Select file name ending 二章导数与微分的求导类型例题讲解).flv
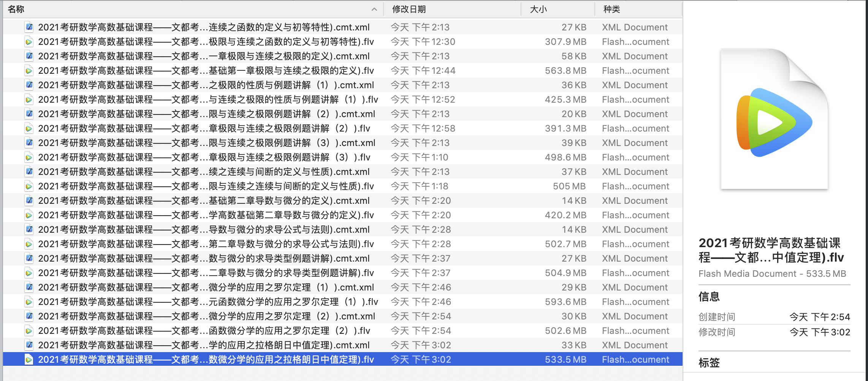This screenshot has height=381, width=868. pos(206,273)
